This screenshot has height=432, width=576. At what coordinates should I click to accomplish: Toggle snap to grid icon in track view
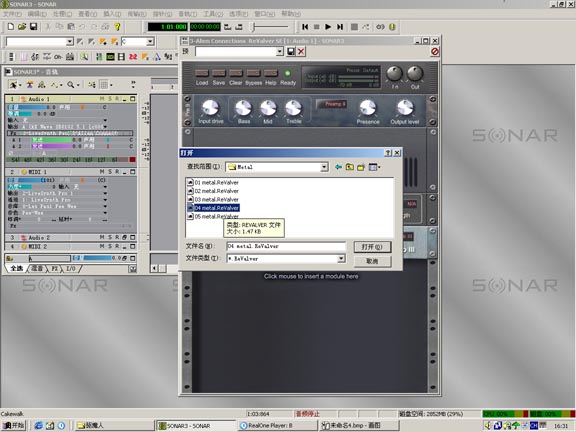tap(104, 85)
